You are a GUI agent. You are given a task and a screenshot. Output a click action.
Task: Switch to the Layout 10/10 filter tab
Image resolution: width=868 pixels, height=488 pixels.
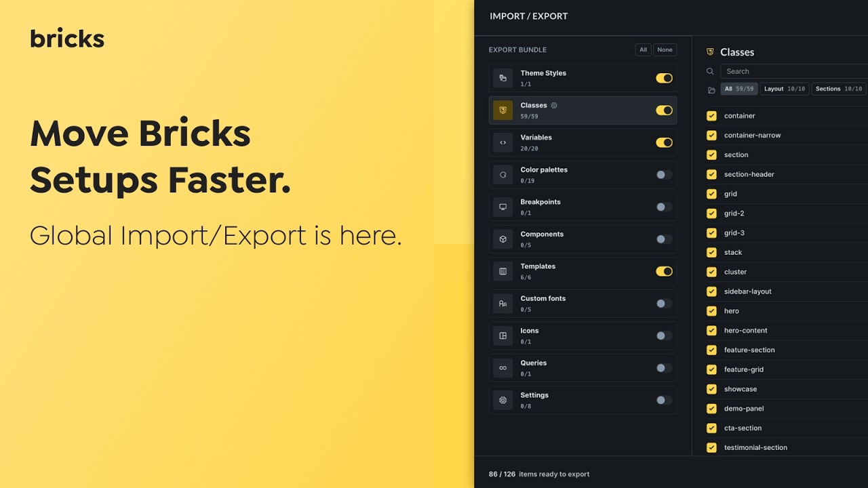[785, 89]
